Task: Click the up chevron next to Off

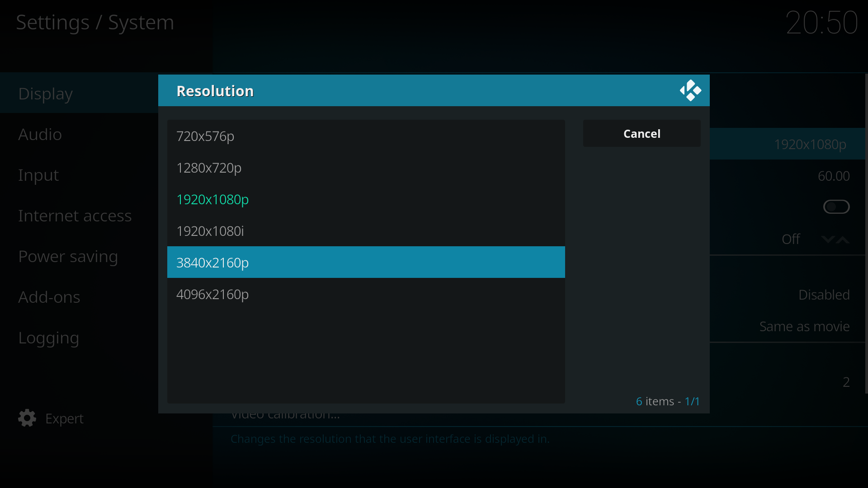Action: 843,239
